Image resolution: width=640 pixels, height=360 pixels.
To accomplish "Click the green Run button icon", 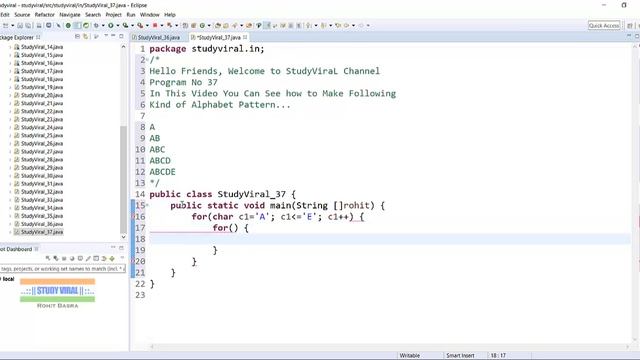I will tap(111, 25).
